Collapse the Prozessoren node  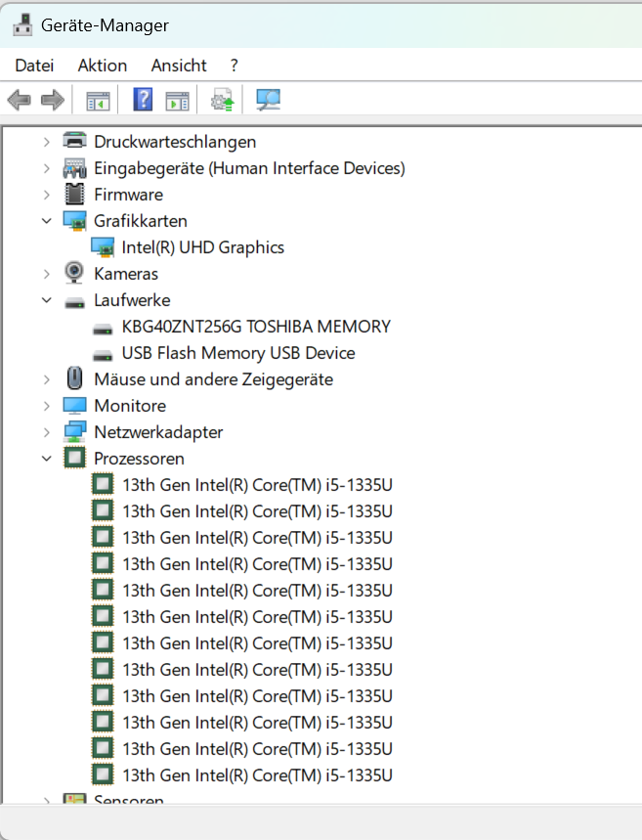click(x=47, y=459)
